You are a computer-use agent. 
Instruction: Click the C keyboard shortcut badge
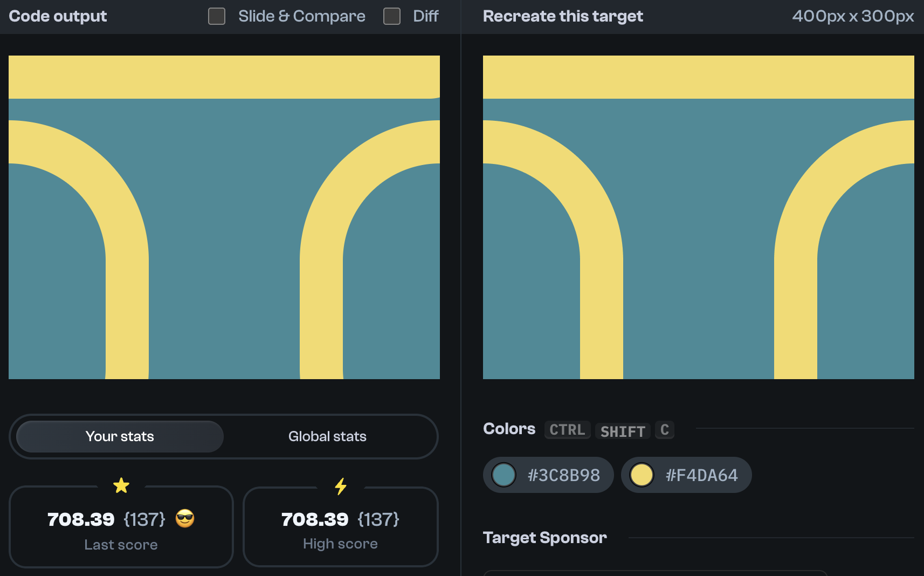point(664,430)
